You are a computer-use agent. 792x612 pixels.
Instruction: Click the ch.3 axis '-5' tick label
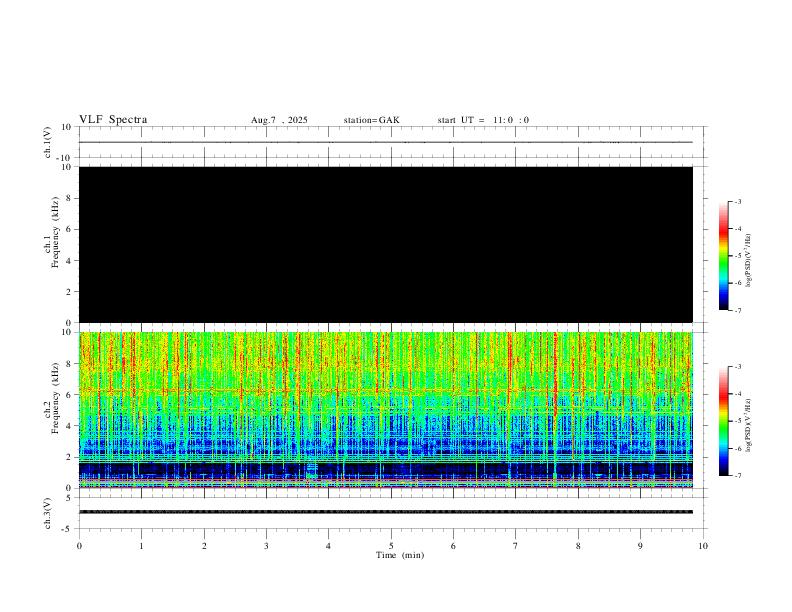(x=68, y=529)
